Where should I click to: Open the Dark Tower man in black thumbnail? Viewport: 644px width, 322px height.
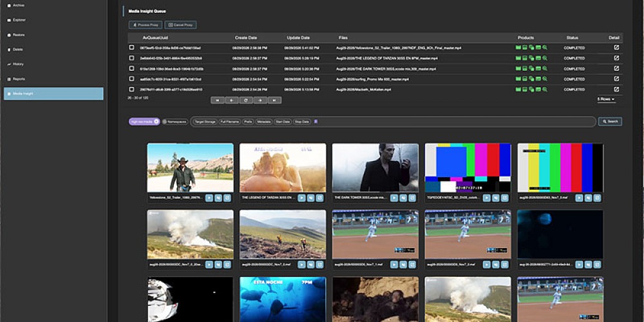[x=375, y=167]
